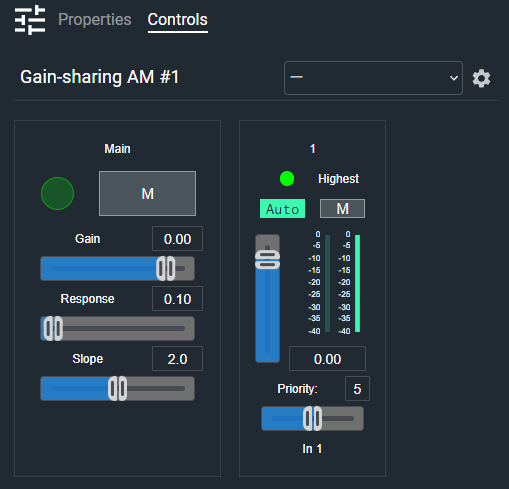Click the Slope label text
Viewport: 509px width, 489px height.
click(88, 359)
